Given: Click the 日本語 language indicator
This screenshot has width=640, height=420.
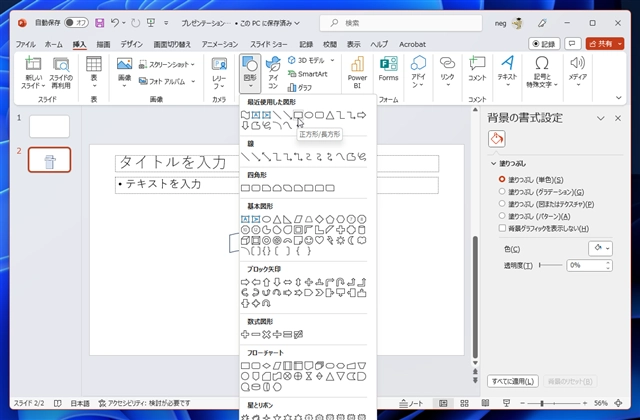Looking at the screenshot, I should pos(80,403).
